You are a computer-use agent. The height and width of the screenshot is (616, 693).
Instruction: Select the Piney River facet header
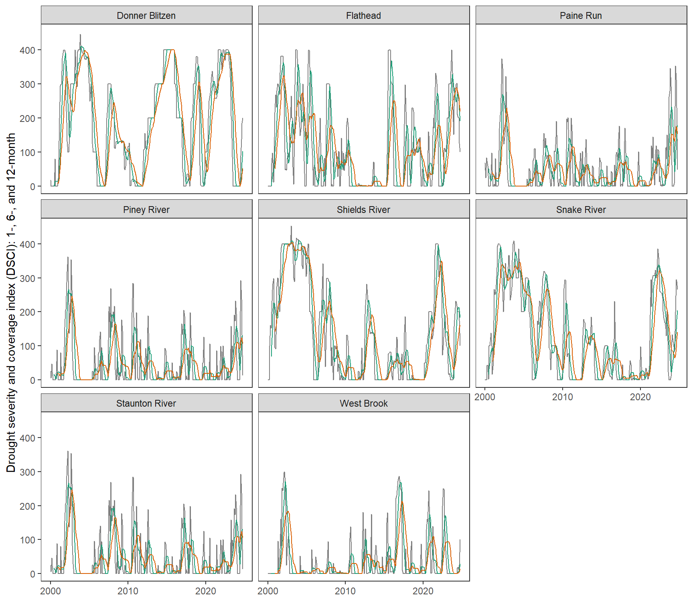(x=146, y=210)
